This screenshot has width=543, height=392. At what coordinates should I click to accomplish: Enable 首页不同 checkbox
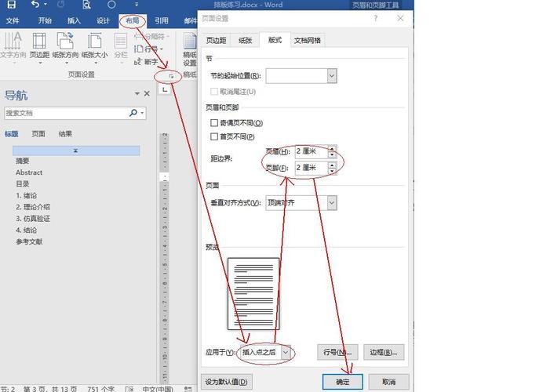coord(214,136)
